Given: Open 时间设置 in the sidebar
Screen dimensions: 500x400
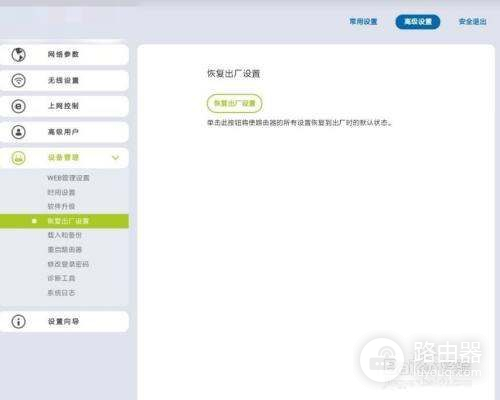Looking at the screenshot, I should tap(61, 192).
